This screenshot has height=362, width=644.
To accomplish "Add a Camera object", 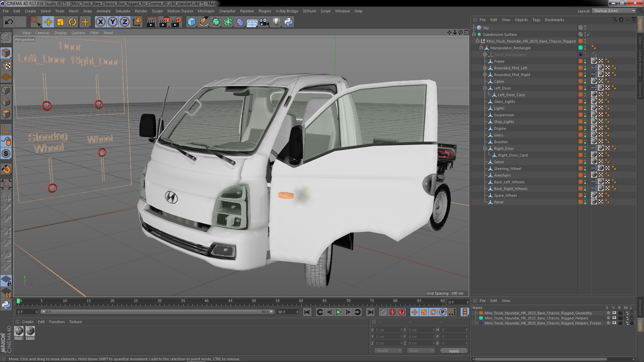I will point(264,22).
